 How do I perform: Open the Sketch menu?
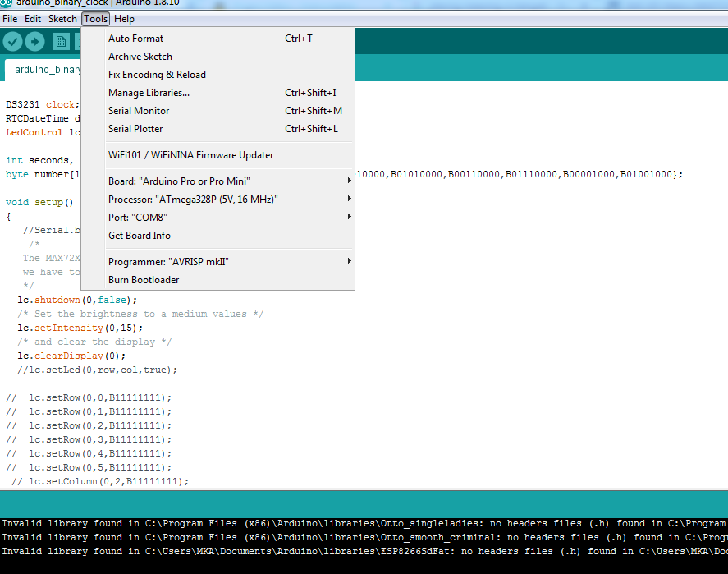click(62, 19)
